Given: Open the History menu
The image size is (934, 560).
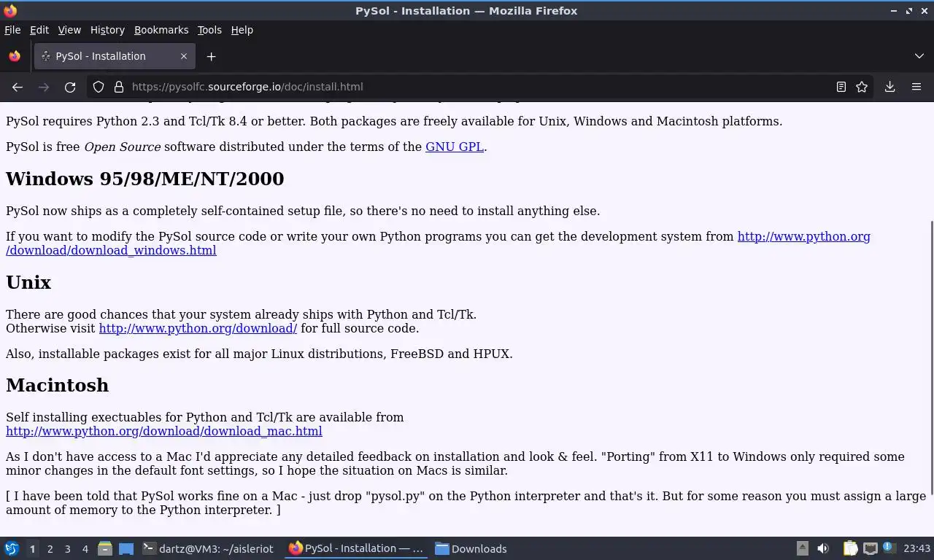Looking at the screenshot, I should (x=107, y=30).
